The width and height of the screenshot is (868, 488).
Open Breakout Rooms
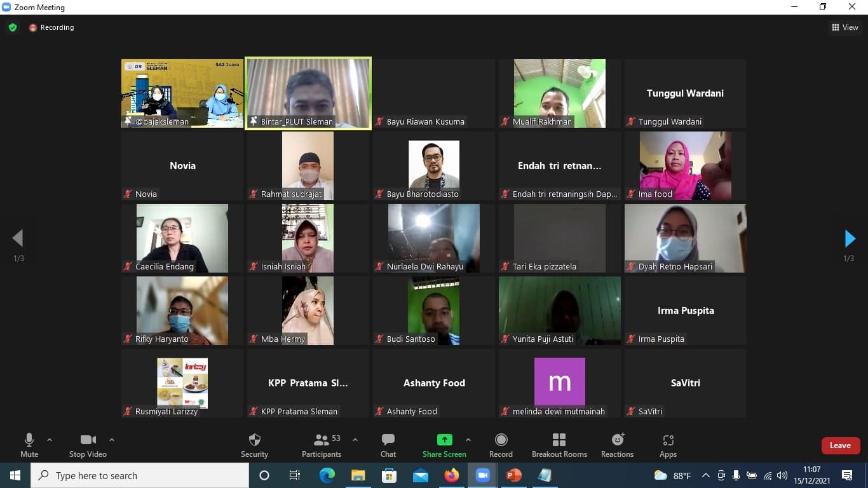(x=559, y=445)
